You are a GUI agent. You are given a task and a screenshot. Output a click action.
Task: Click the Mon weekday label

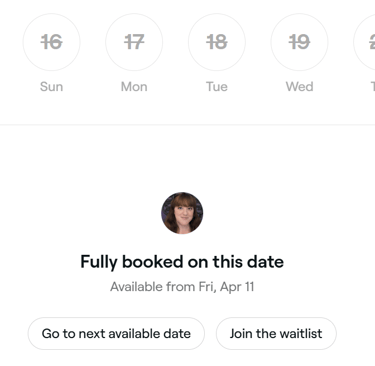[134, 87]
